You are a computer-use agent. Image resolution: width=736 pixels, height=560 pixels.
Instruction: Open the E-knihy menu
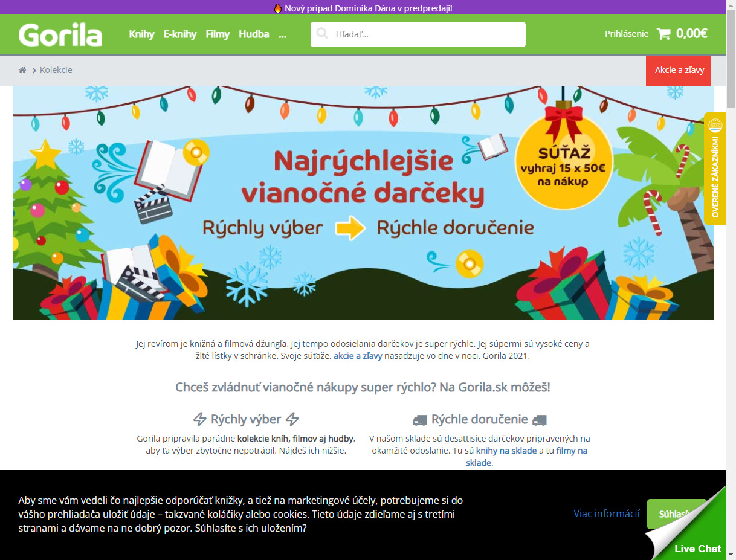coord(180,34)
